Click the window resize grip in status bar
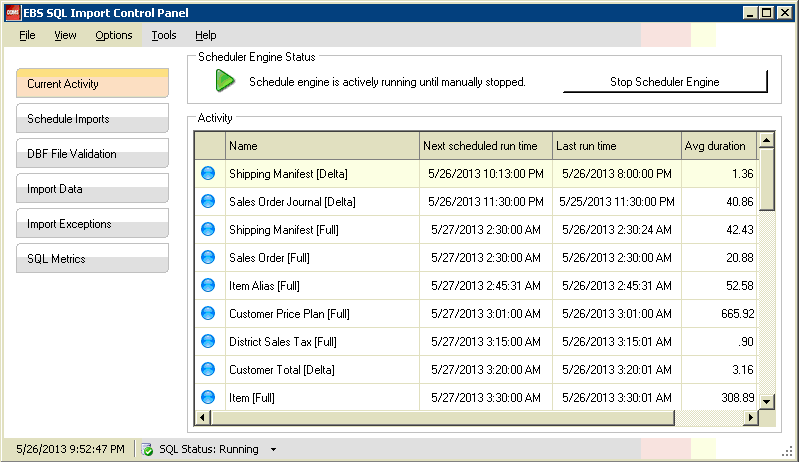The image size is (799, 462). 787,451
